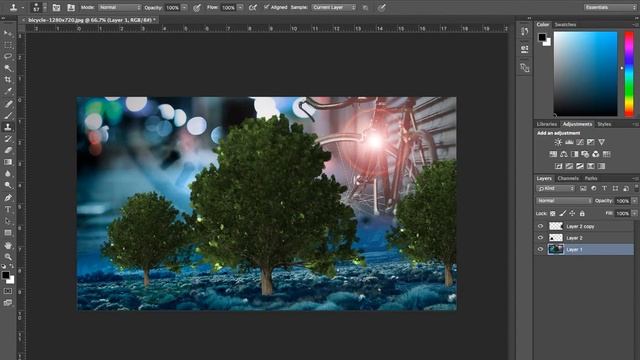The height and width of the screenshot is (360, 640).
Task: Add a Channel Mixer adjustment
Action: (x=596, y=154)
